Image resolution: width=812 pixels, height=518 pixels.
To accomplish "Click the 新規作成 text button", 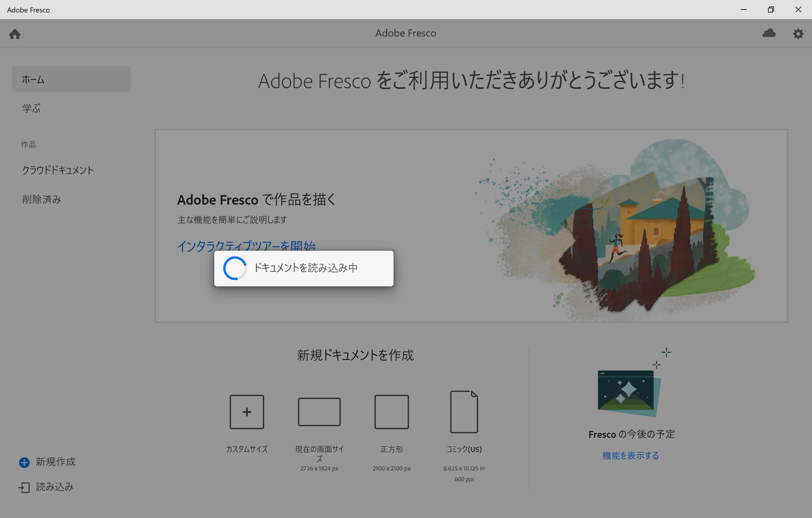I will pyautogui.click(x=55, y=462).
